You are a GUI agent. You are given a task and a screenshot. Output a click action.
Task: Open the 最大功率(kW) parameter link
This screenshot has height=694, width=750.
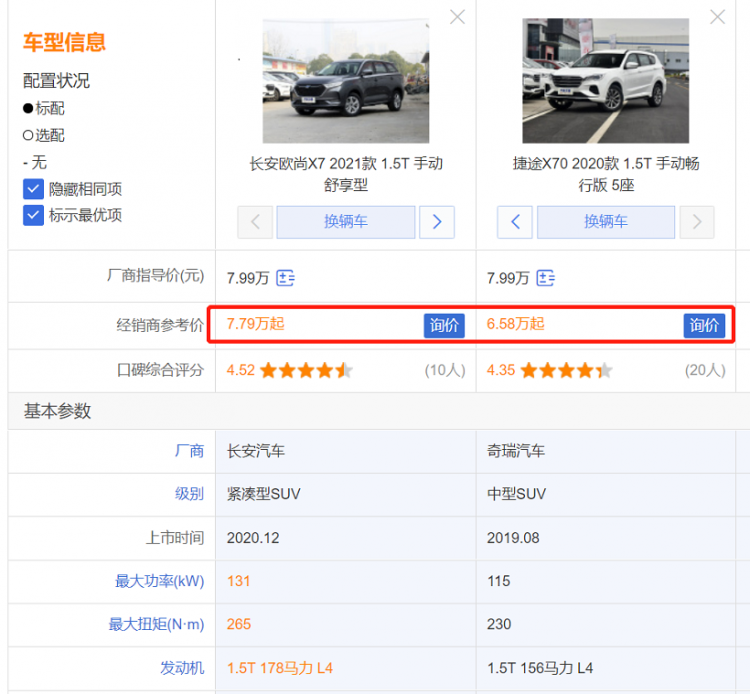click(x=160, y=581)
